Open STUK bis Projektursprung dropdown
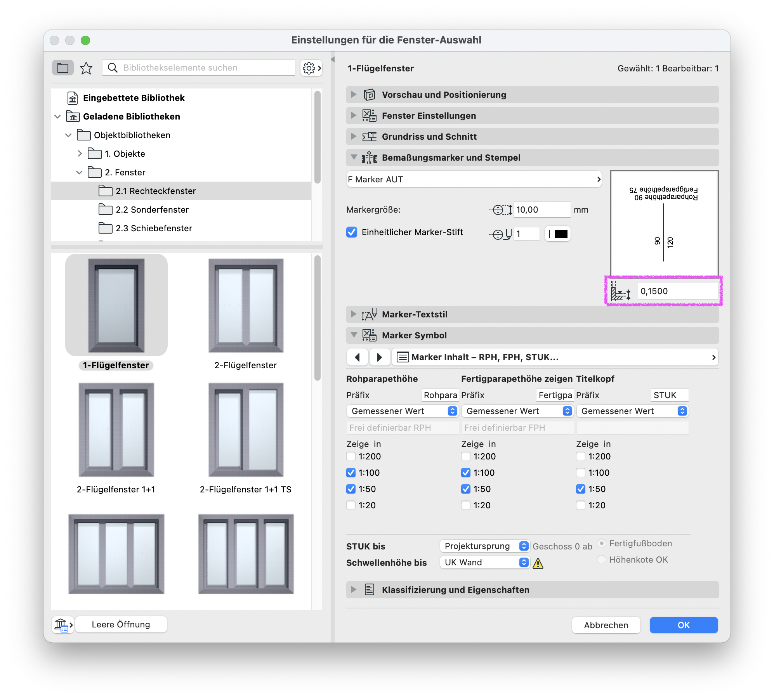 pos(484,546)
